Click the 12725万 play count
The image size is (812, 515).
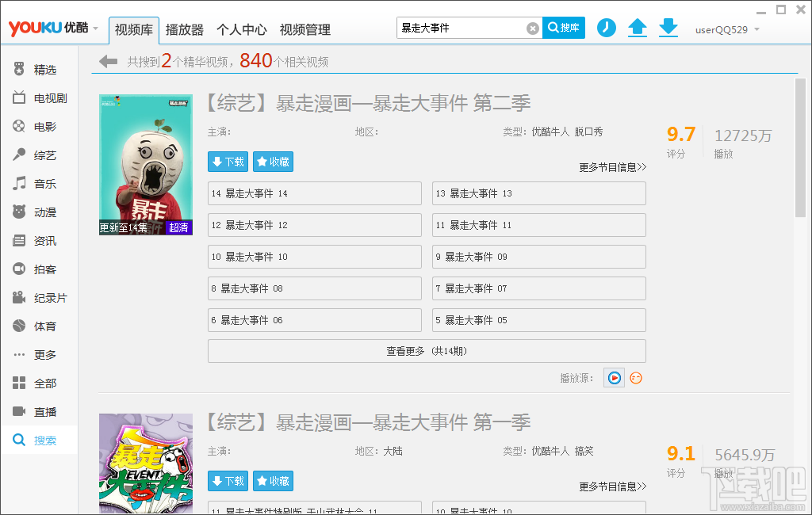coord(743,135)
